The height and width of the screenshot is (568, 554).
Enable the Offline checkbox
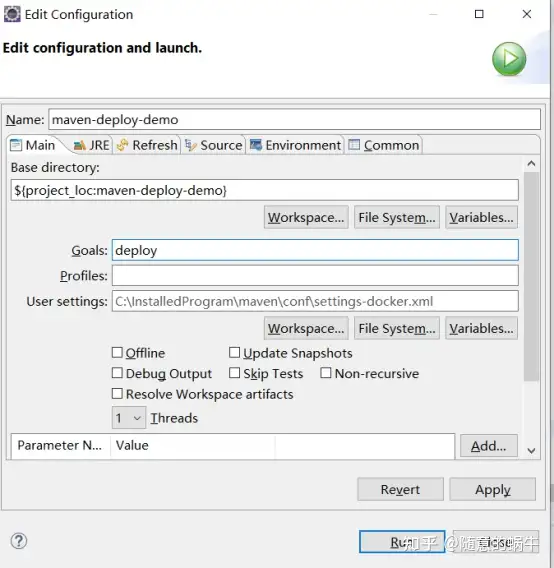[117, 352]
